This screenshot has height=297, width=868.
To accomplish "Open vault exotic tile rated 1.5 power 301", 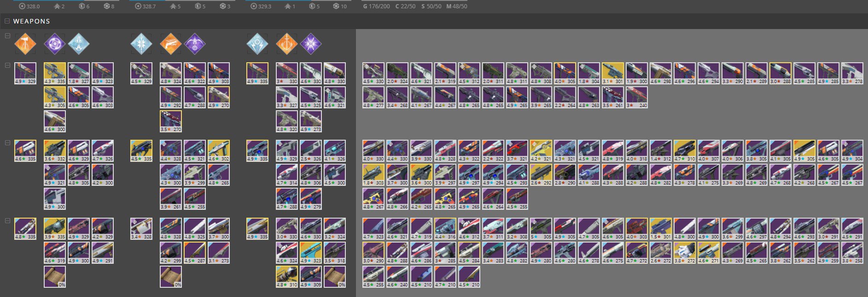I will (x=661, y=229).
